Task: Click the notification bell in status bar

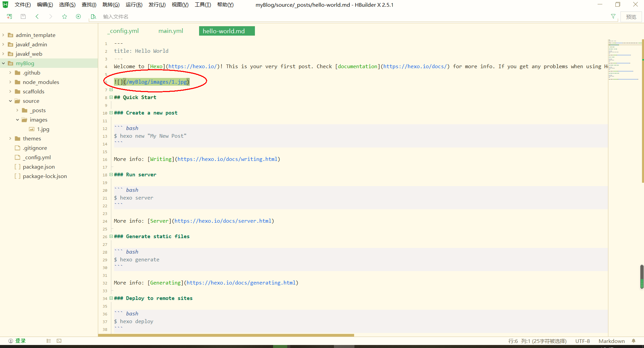Action: 634,341
